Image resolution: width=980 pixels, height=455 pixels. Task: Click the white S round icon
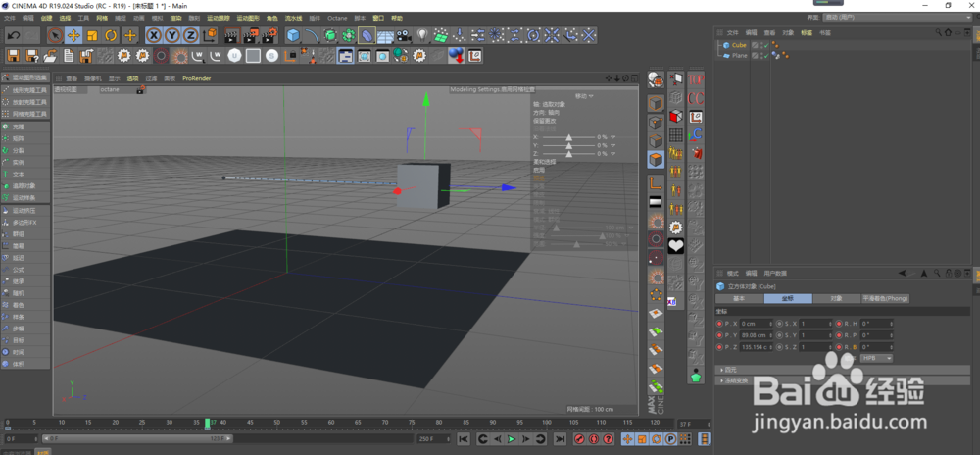[x=271, y=56]
